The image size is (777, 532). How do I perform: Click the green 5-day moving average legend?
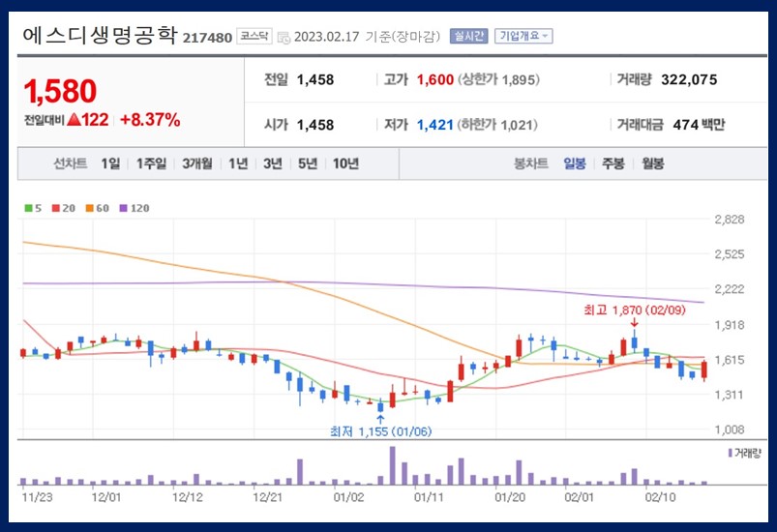coord(33,208)
